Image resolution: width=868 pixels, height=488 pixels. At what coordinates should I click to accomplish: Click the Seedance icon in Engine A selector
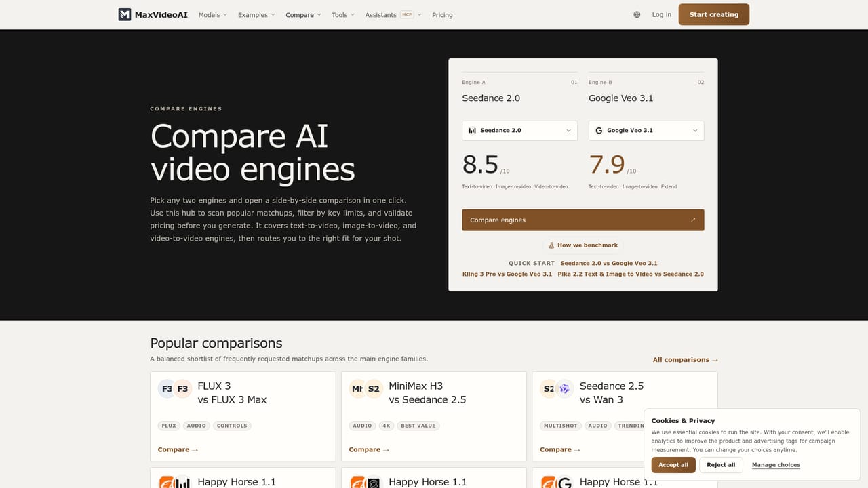(473, 130)
